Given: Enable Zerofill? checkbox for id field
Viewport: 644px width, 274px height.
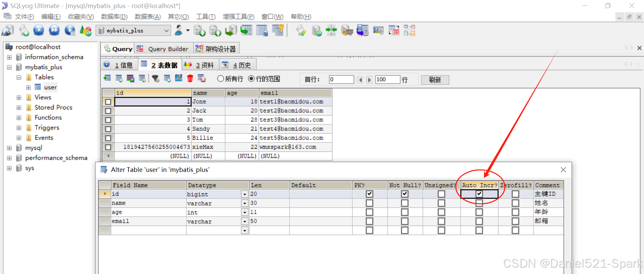Looking at the screenshot, I should pyautogui.click(x=516, y=194).
